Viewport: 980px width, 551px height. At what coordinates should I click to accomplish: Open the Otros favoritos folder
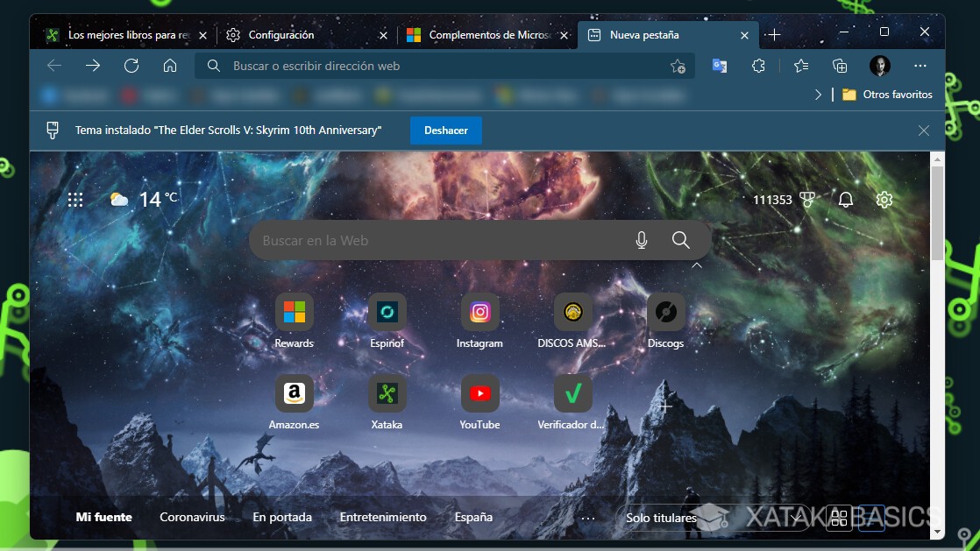point(887,95)
